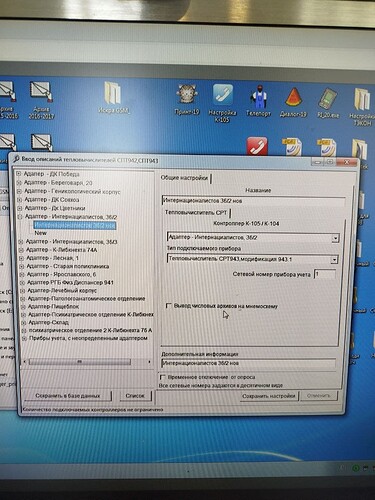Open the Настройка ТЭКОН folder icon
Viewport: 375px width, 500px height.
tap(362, 107)
